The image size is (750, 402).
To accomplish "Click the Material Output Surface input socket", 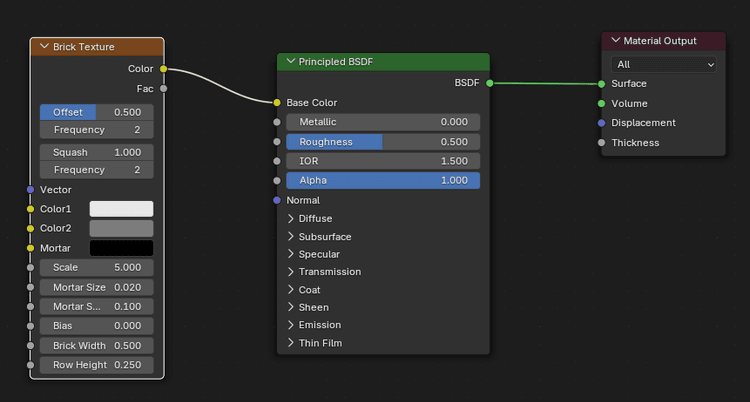I will (601, 84).
